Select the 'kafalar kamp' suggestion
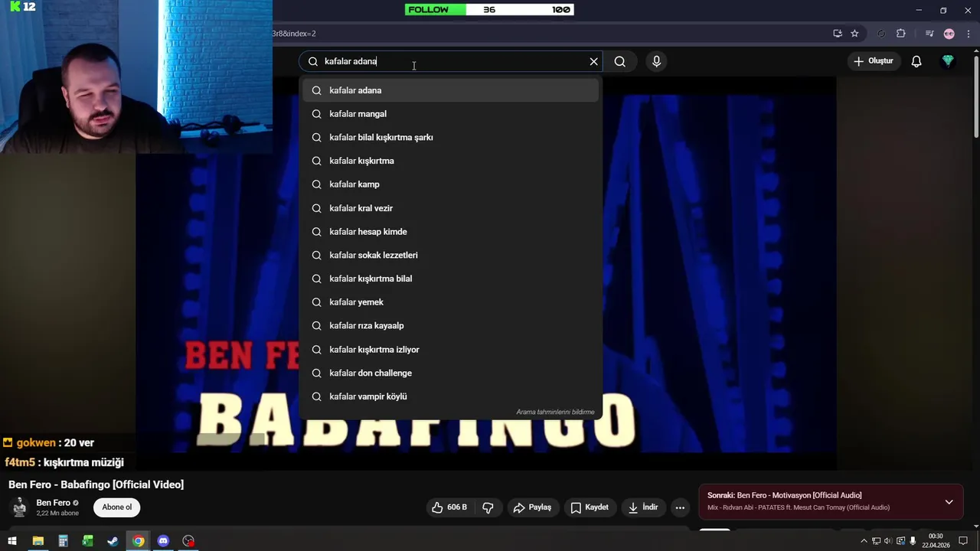This screenshot has height=551, width=980. pyautogui.click(x=450, y=184)
